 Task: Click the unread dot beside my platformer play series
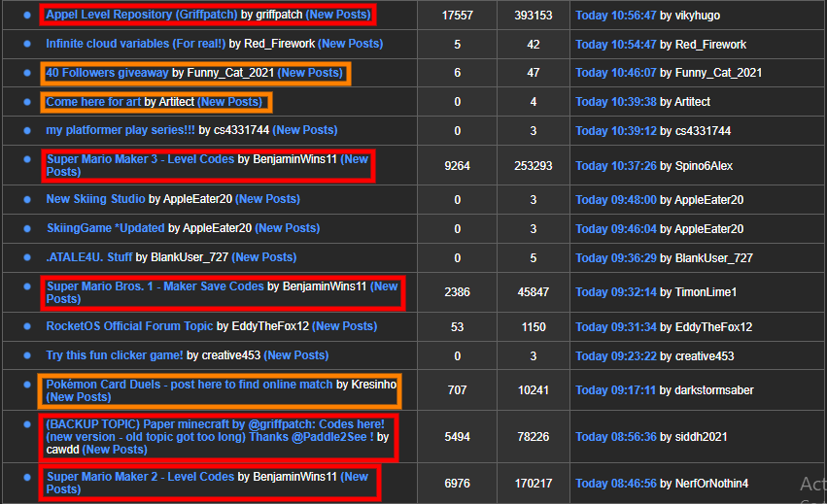(27, 130)
